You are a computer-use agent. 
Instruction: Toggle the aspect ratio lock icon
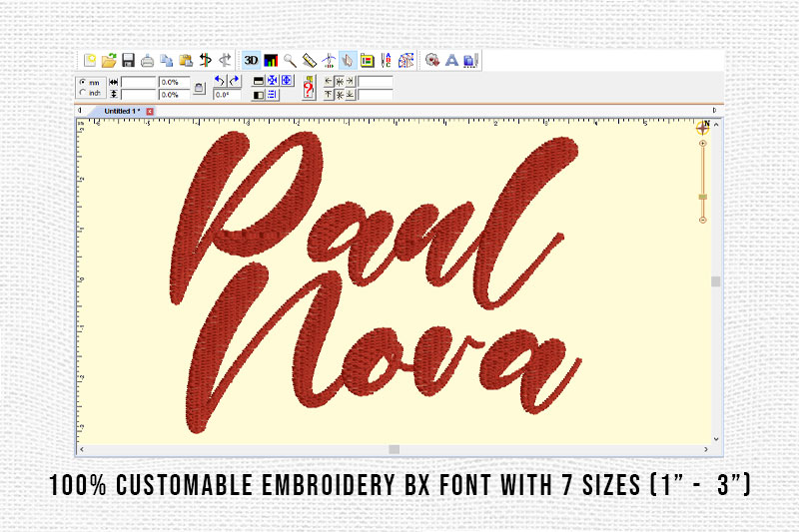click(199, 88)
